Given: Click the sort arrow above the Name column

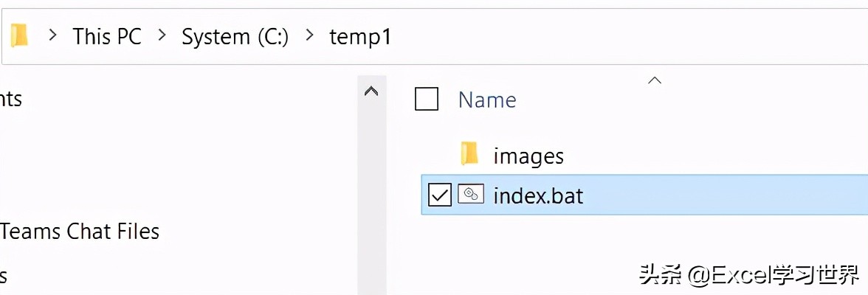Looking at the screenshot, I should tap(654, 81).
